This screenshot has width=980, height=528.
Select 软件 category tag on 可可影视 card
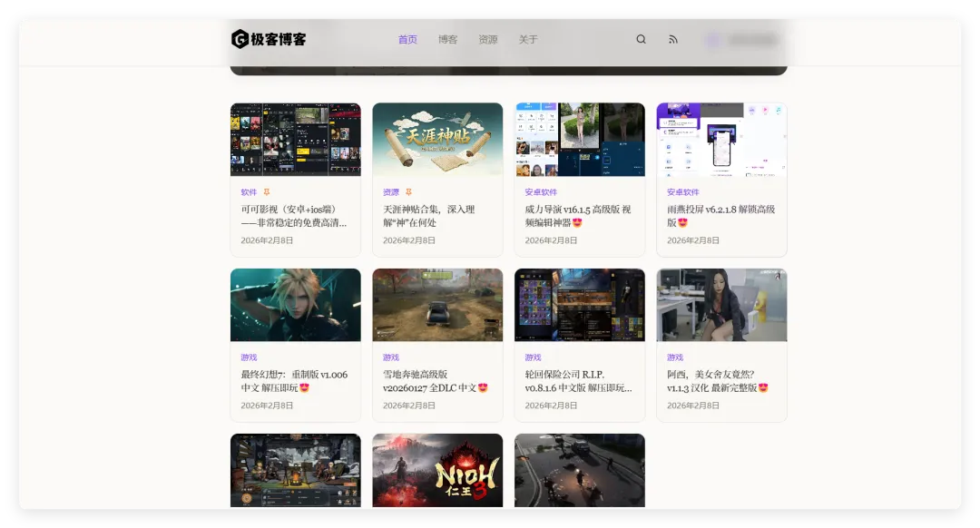click(x=249, y=192)
